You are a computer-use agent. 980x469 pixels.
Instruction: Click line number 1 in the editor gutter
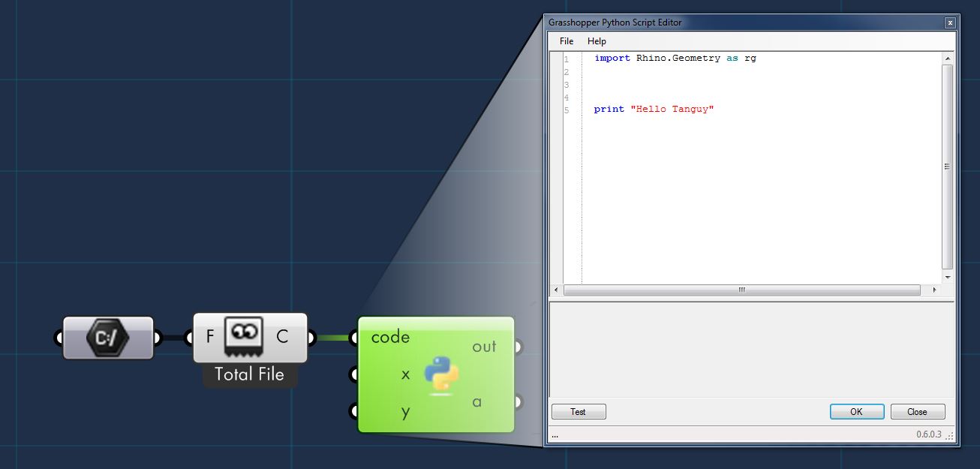567,59
